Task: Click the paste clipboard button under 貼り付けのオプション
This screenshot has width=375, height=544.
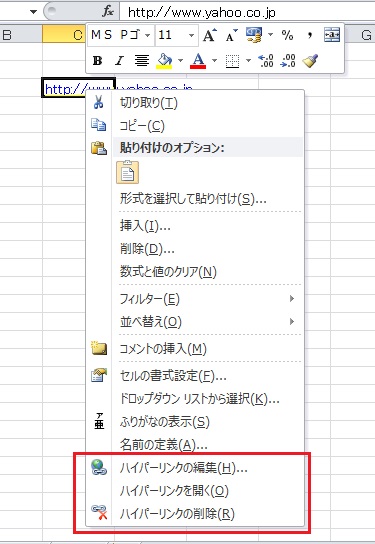Action: pos(128,172)
